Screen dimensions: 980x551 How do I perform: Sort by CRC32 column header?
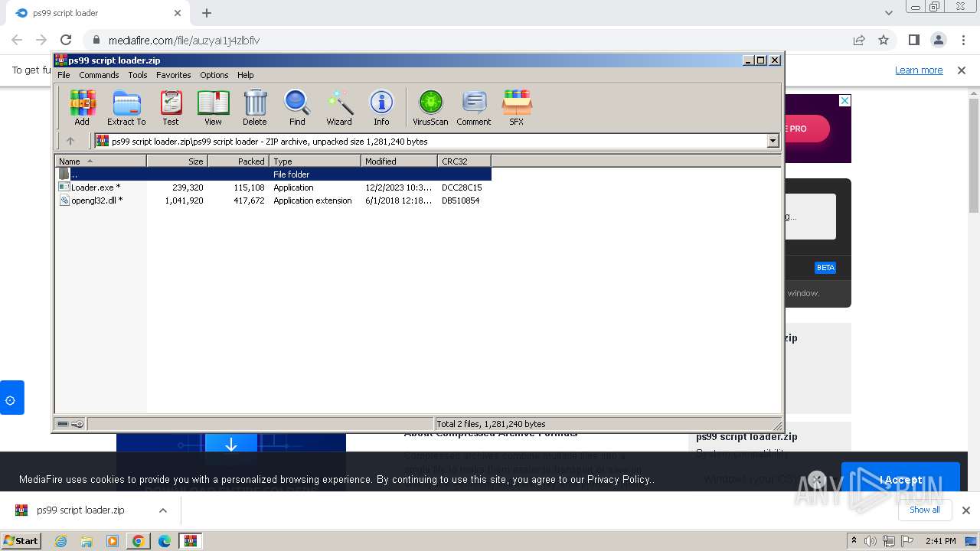pyautogui.click(x=464, y=161)
